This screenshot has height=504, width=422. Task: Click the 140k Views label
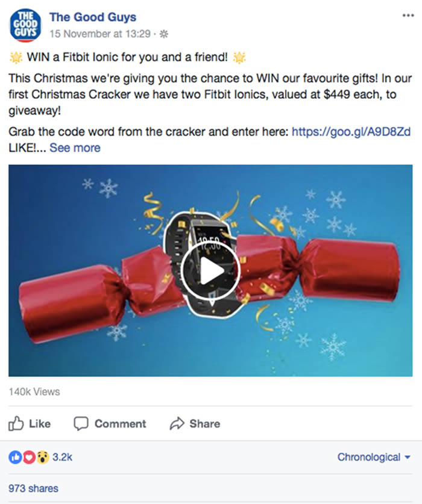click(x=34, y=391)
